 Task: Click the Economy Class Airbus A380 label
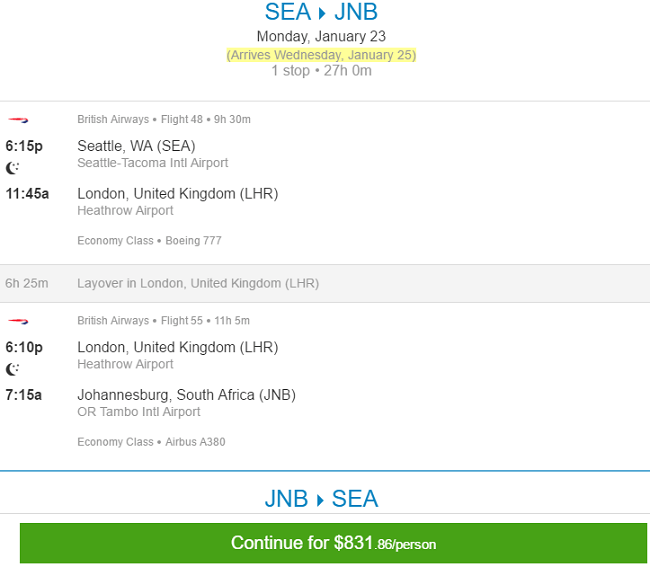pyautogui.click(x=151, y=442)
